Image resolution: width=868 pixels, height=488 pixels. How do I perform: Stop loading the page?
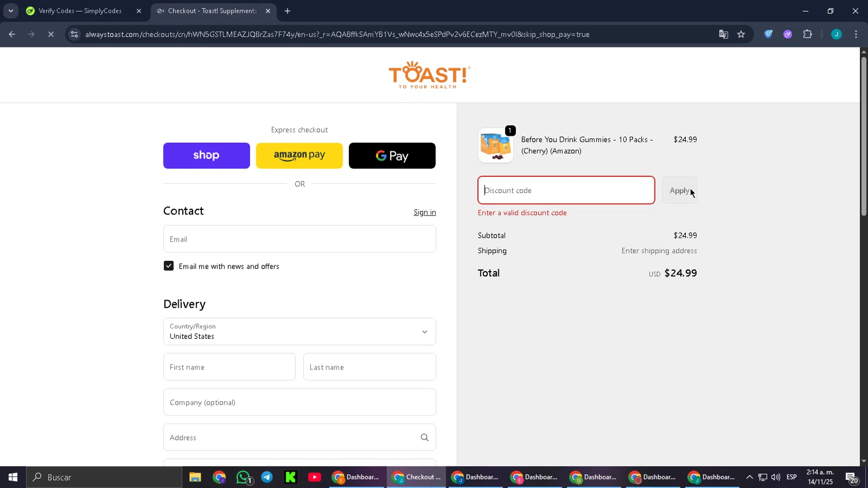(51, 34)
